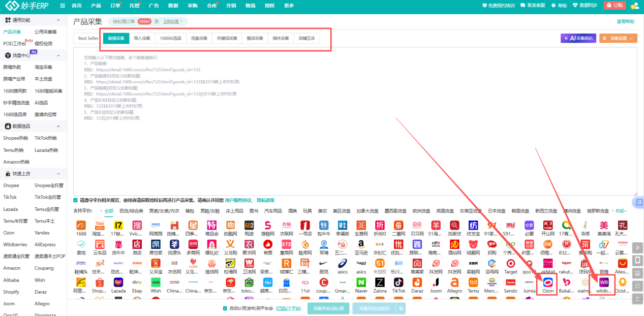Image resolution: width=644 pixels, height=316 pixels.
Task: Select the Target platform icon
Action: 510,263
